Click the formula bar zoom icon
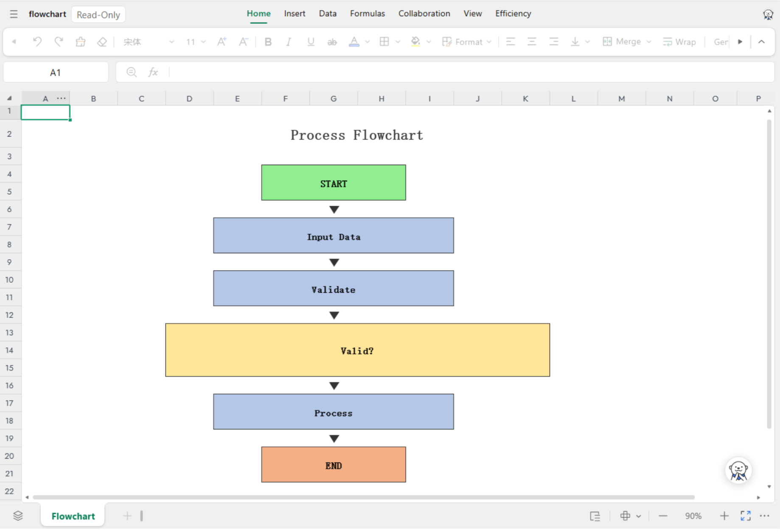 [x=132, y=72]
